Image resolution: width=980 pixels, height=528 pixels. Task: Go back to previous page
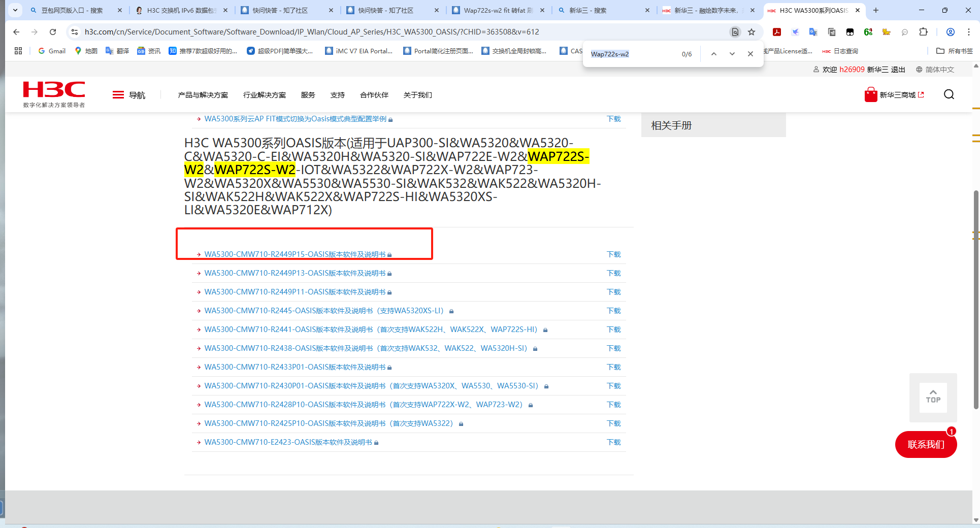[16, 32]
